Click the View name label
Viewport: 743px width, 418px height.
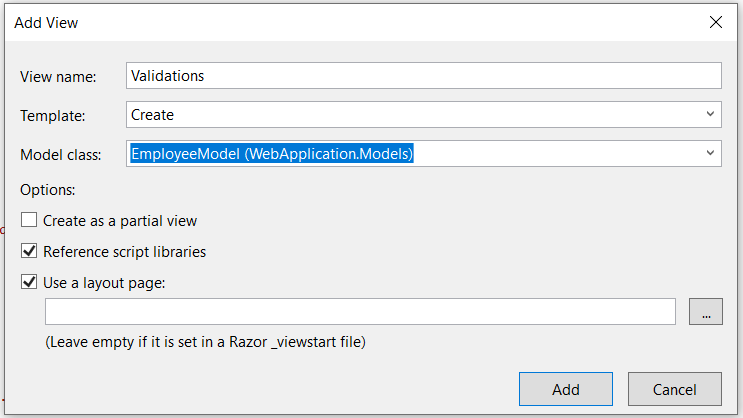coord(58,77)
